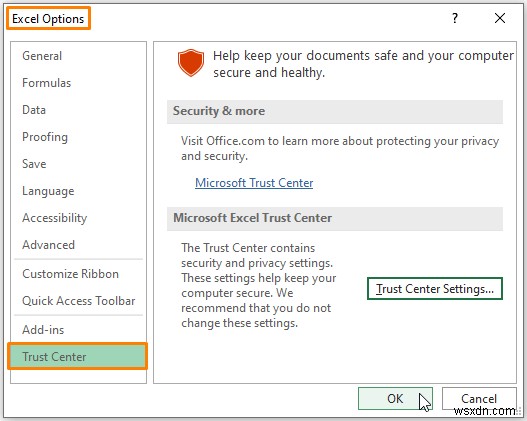Select the Formulas category
Image resolution: width=527 pixels, height=421 pixels.
pyautogui.click(x=46, y=83)
